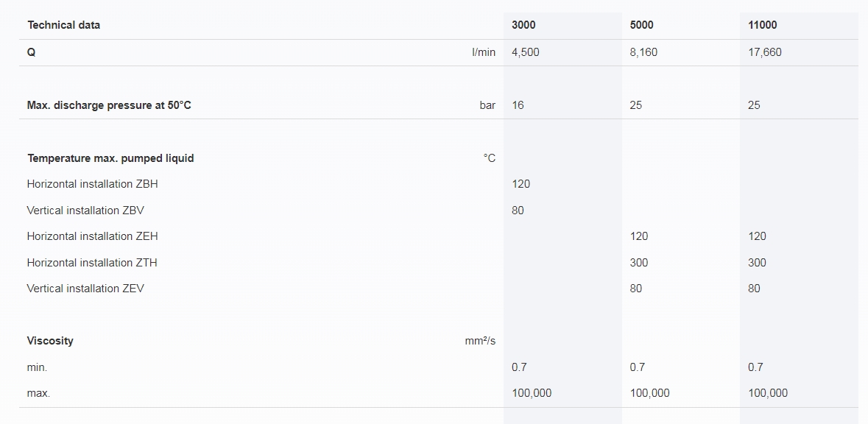Image resolution: width=868 pixels, height=424 pixels.
Task: Select Max. discharge pressure at 50°C label
Action: pos(109,105)
